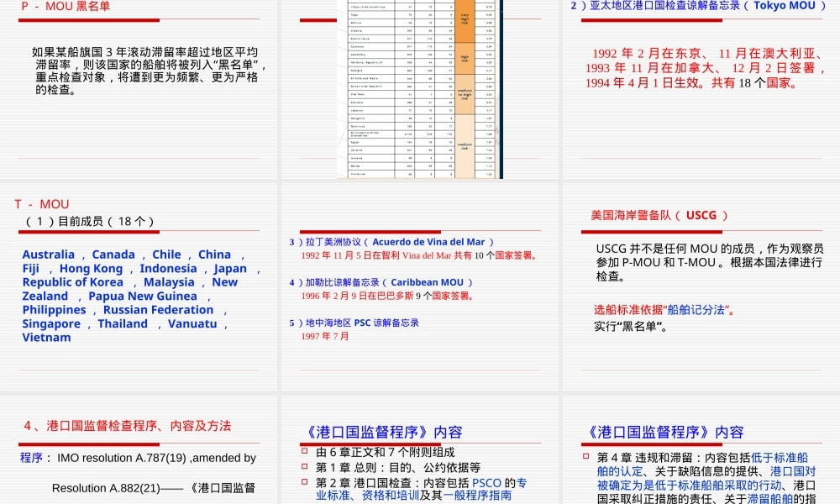Click paragraph starting '如果某船旗国 3 年滚动滞留率'
840x504 pixels.
point(149,71)
